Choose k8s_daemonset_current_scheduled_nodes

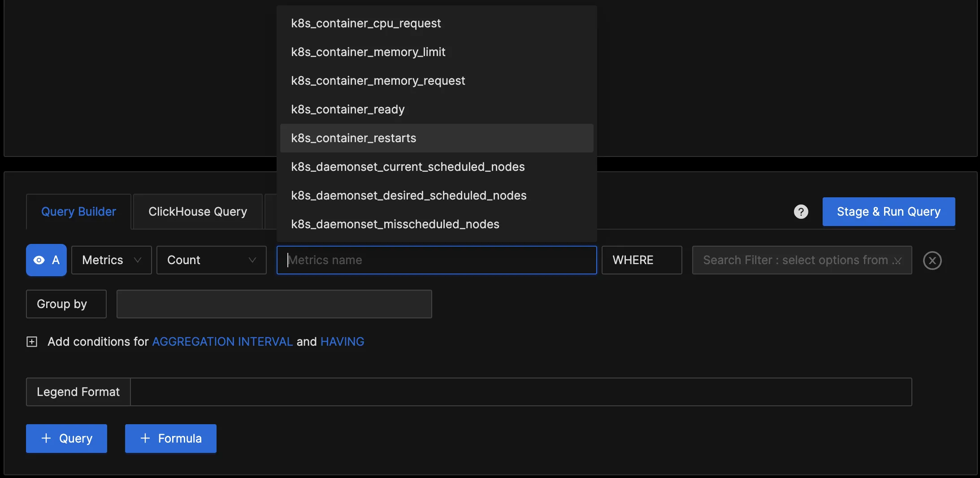437,167
